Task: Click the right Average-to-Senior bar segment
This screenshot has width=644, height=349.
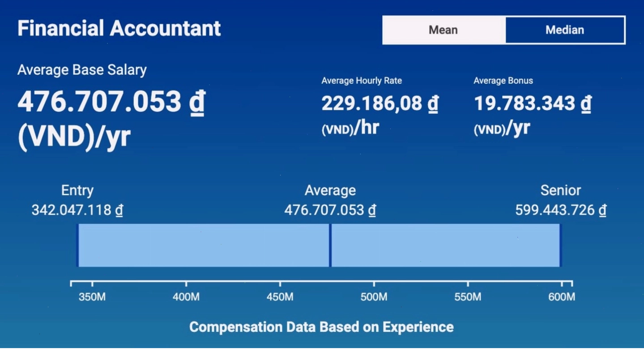Action: point(446,245)
